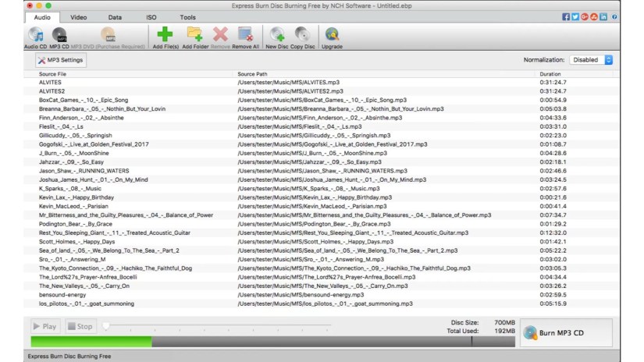644x362 pixels.
Task: Open the Copy Disc tool
Action: click(303, 37)
